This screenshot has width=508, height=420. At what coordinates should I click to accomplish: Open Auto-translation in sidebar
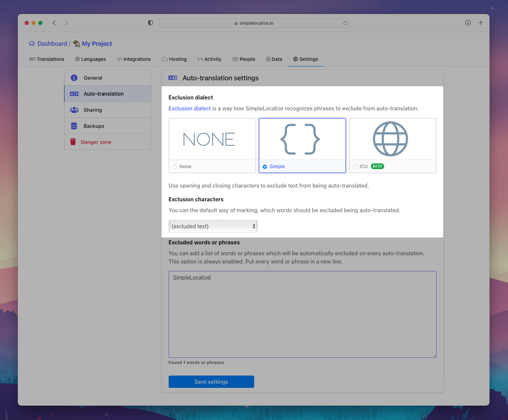pos(108,94)
